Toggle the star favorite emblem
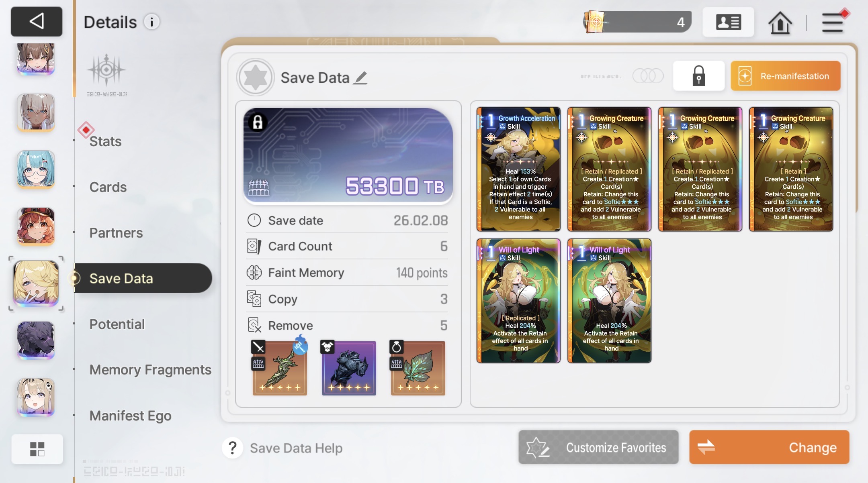Viewport: 868px width, 483px height. 256,77
